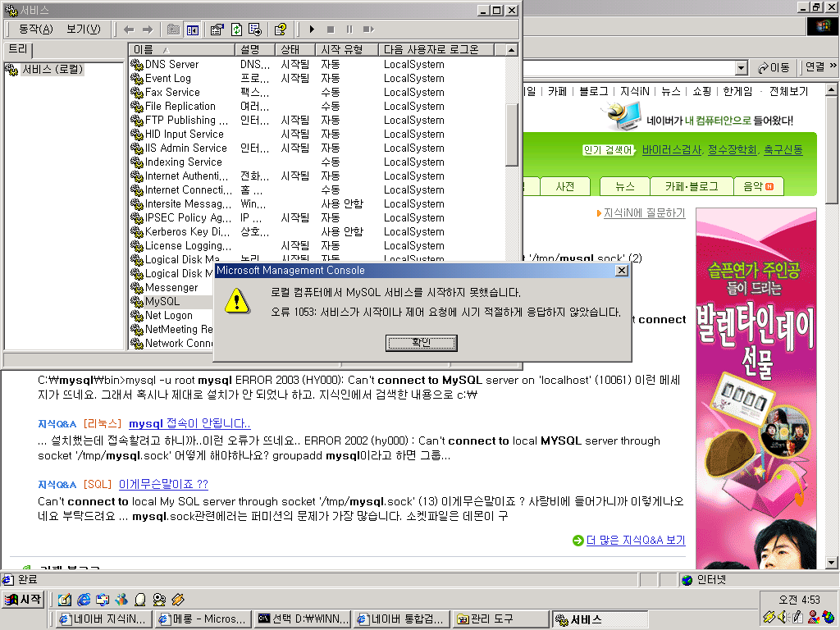The height and width of the screenshot is (630, 840).
Task: Select the Messenger service row
Action: coord(171,288)
